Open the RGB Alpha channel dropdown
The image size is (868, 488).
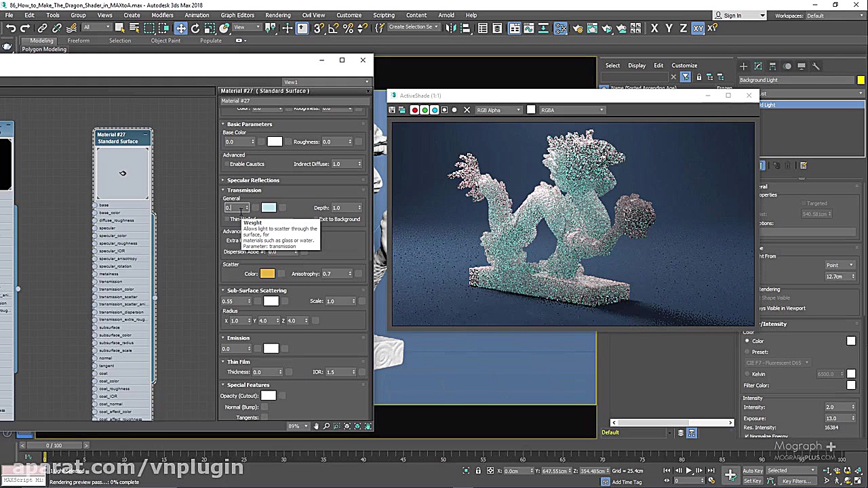498,110
